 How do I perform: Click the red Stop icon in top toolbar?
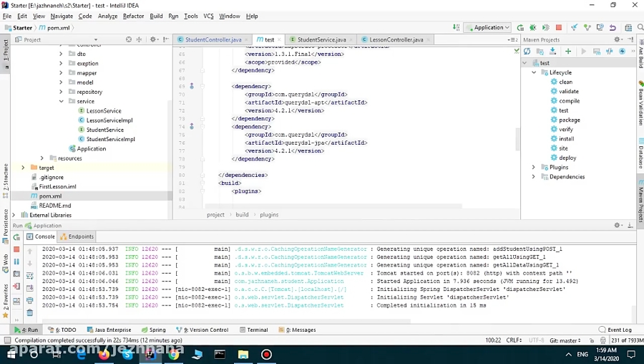pos(559,27)
